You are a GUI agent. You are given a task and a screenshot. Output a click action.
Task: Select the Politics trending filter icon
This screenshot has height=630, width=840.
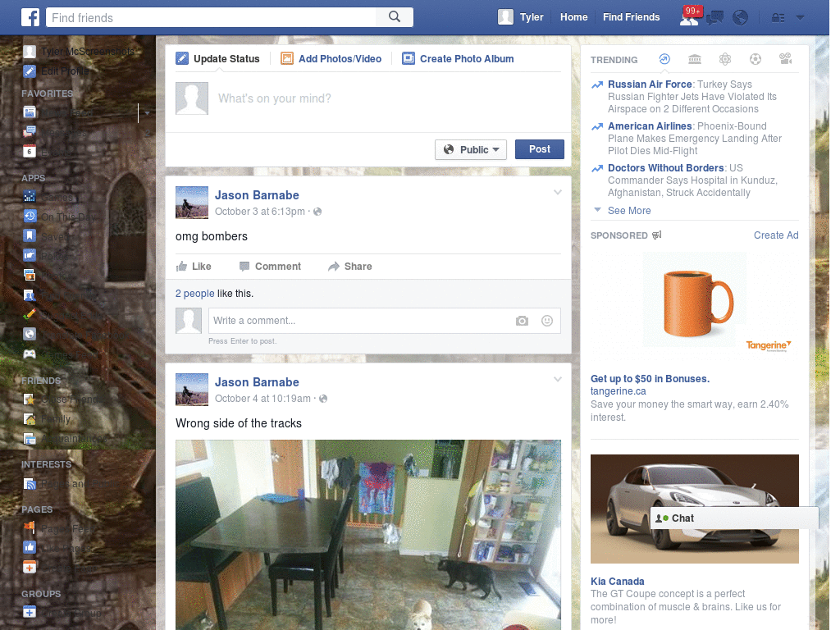click(695, 59)
